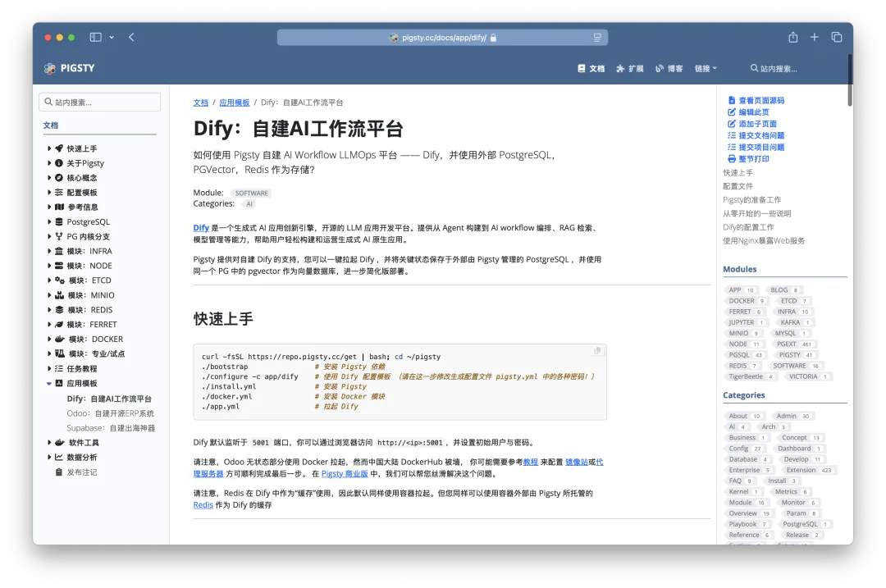The height and width of the screenshot is (588, 886).
Task: Open the Dify hyperlink in intro paragraph
Action: (x=201, y=228)
